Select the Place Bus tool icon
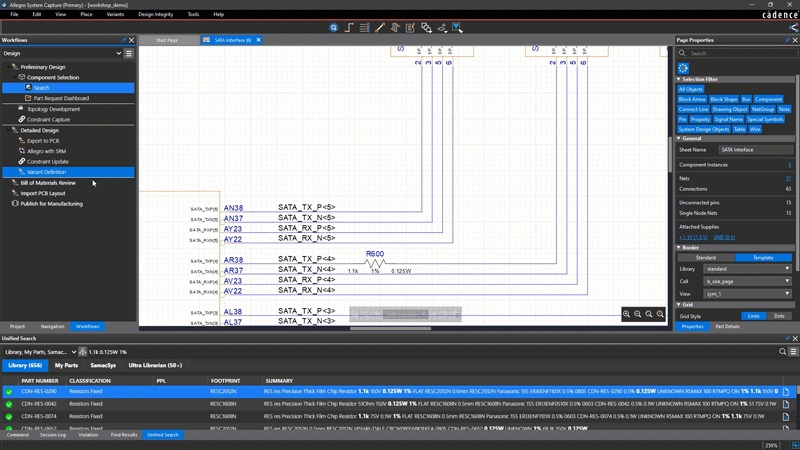Image resolution: width=800 pixels, height=450 pixels. (x=364, y=28)
